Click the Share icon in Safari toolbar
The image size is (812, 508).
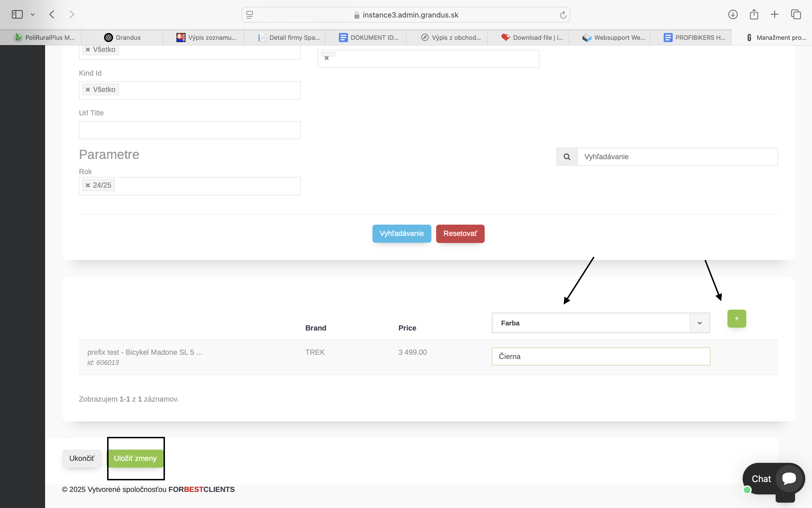click(754, 14)
